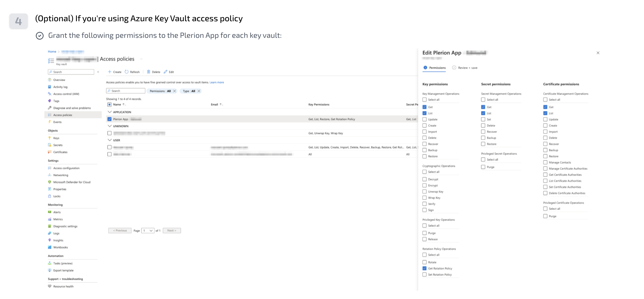Image resolution: width=644 pixels, height=299 pixels.
Task: Uncheck the Get Rotation Policy checkbox
Action: point(424,268)
